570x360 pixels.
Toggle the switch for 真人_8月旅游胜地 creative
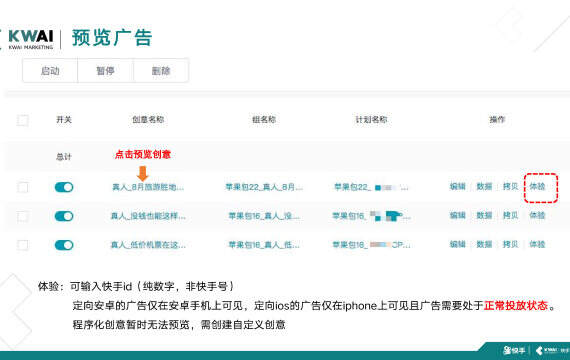pos(64,187)
